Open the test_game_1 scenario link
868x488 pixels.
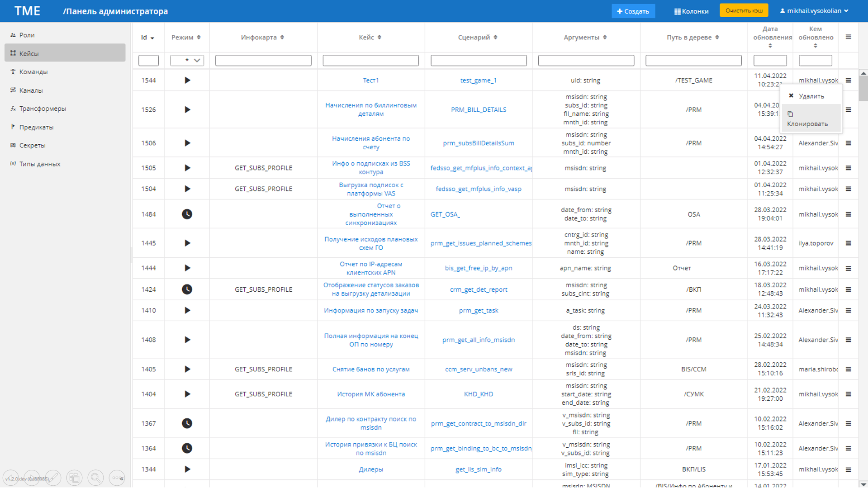[x=478, y=81]
